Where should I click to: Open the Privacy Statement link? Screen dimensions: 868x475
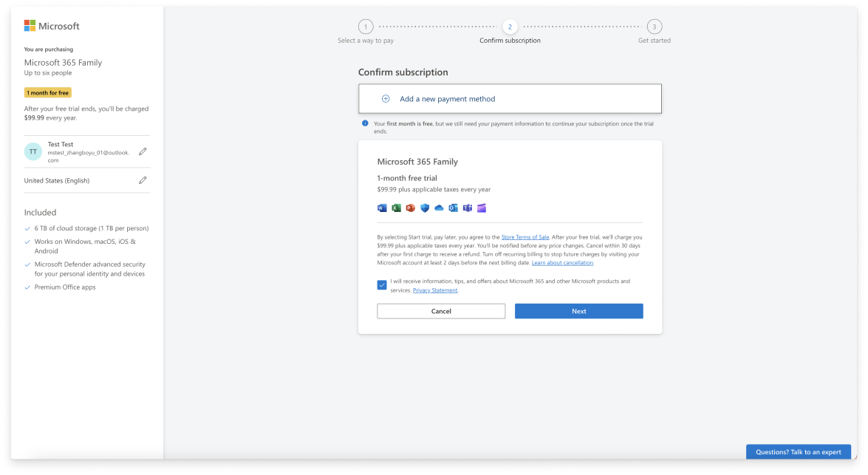coord(435,290)
